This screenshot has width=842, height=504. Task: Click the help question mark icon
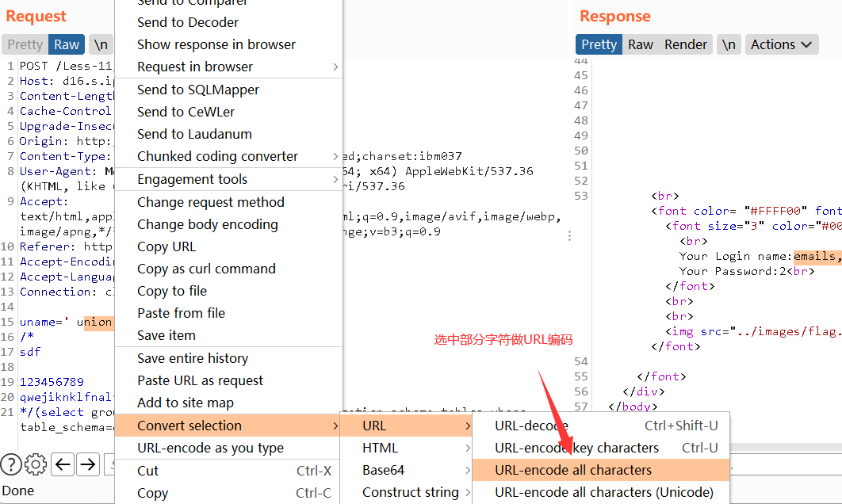[x=11, y=464]
